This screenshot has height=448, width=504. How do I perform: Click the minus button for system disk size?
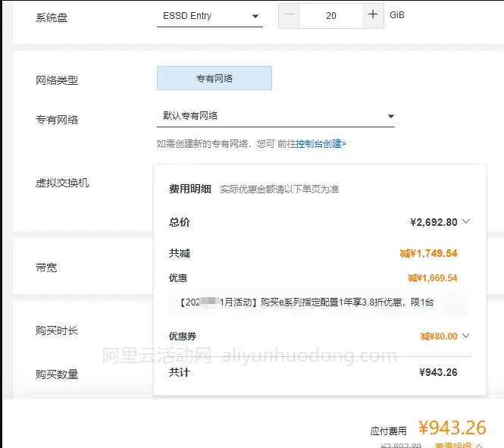click(x=290, y=15)
